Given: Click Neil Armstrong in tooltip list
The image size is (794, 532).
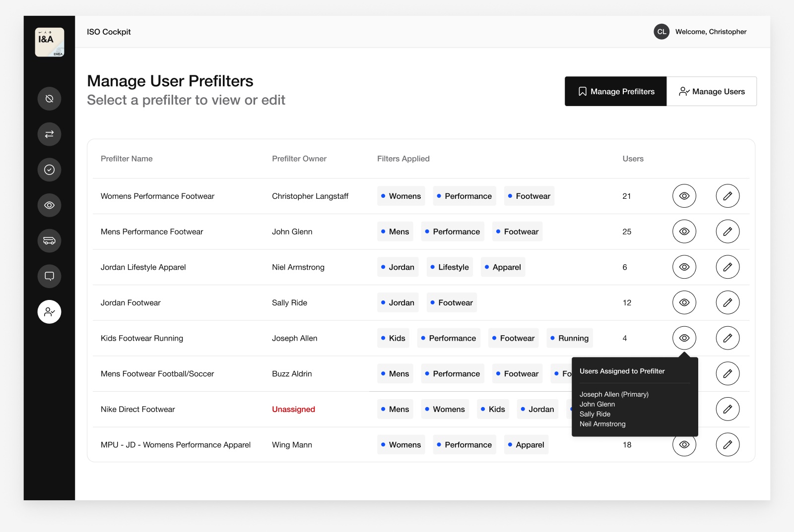Looking at the screenshot, I should click(x=602, y=424).
